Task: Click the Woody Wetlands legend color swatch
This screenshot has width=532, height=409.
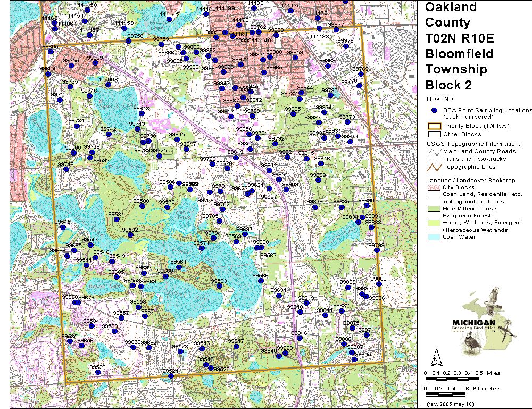Action: point(434,223)
